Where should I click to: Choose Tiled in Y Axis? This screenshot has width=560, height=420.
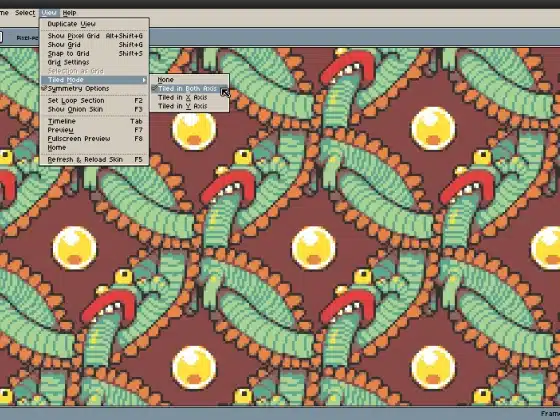point(189,106)
